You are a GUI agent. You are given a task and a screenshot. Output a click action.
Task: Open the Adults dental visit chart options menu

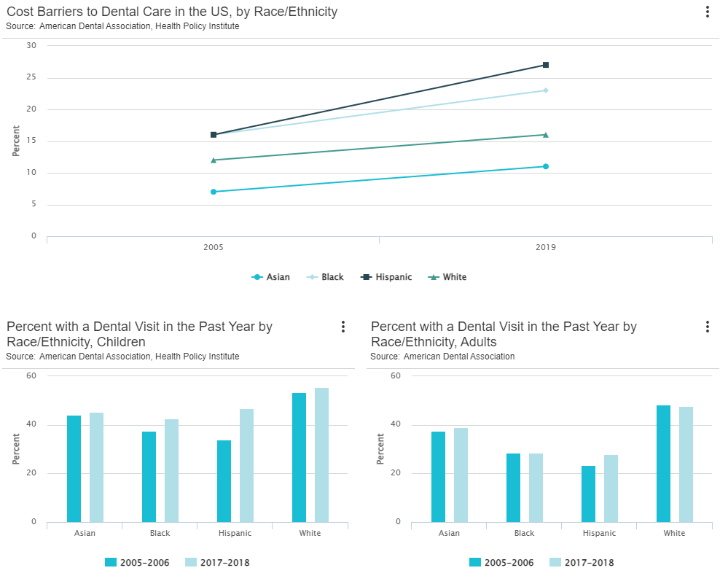(707, 327)
